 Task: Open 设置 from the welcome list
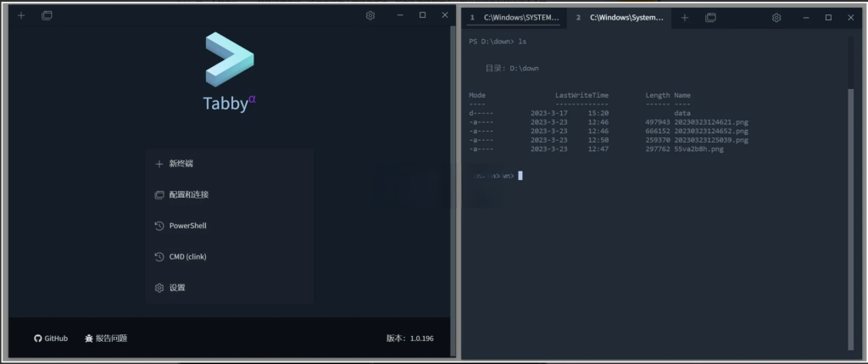229,288
